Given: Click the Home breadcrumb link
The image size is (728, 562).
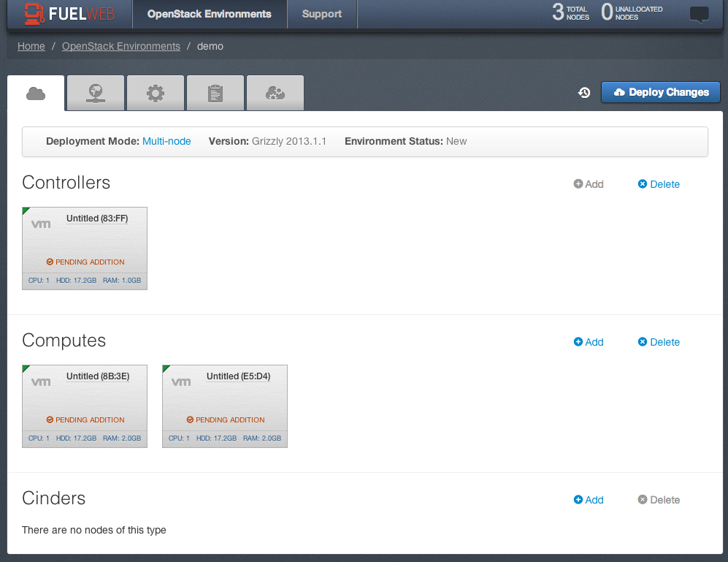Looking at the screenshot, I should [31, 46].
